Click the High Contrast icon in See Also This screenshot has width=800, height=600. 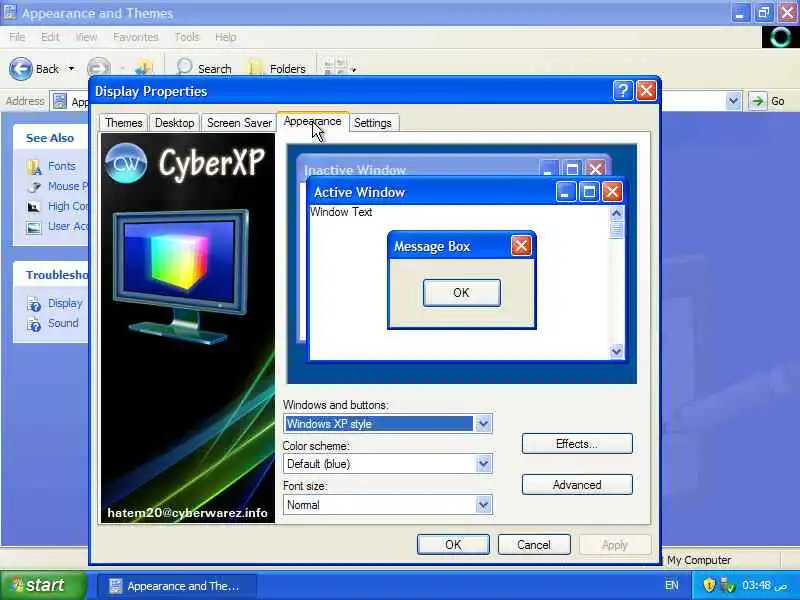point(34,207)
